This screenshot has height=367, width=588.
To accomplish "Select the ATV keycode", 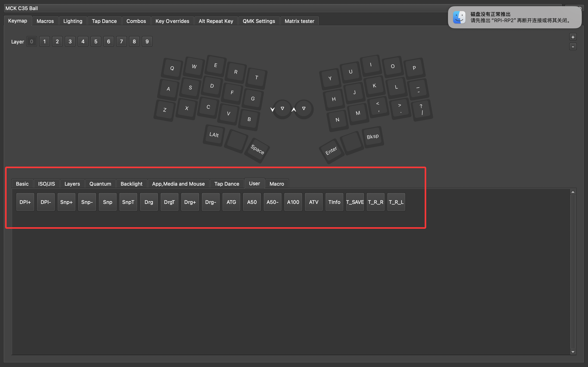I will pos(313,202).
